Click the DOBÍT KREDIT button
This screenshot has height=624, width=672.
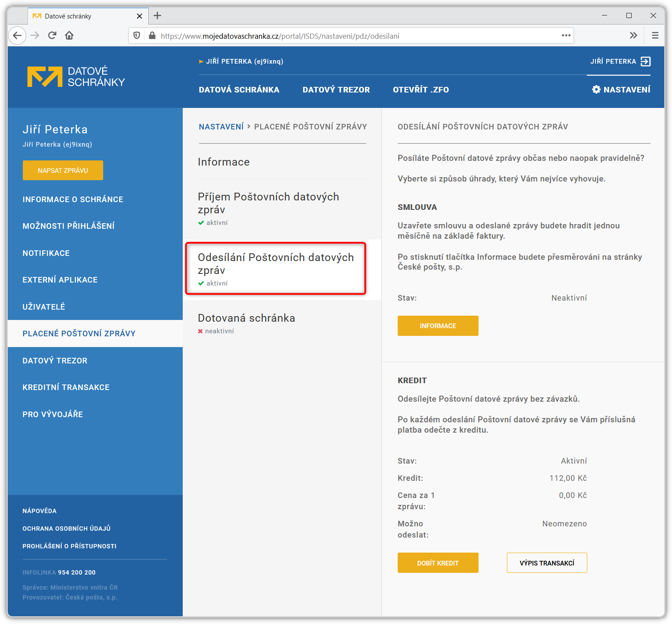click(x=438, y=563)
